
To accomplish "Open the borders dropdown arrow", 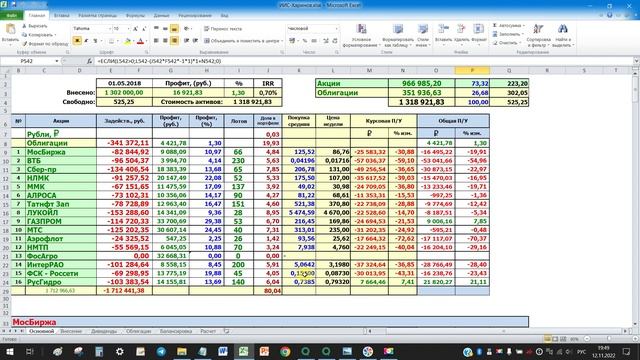I will 118,41.
